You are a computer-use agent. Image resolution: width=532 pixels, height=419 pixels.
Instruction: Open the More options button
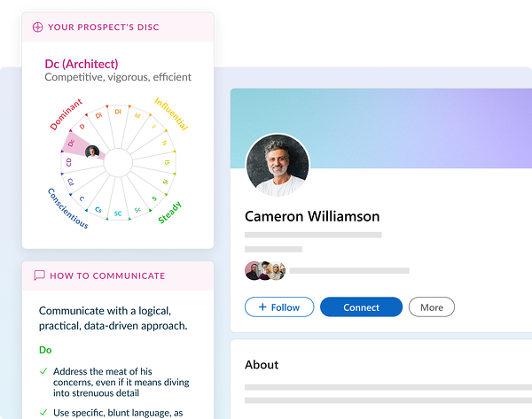coord(432,307)
